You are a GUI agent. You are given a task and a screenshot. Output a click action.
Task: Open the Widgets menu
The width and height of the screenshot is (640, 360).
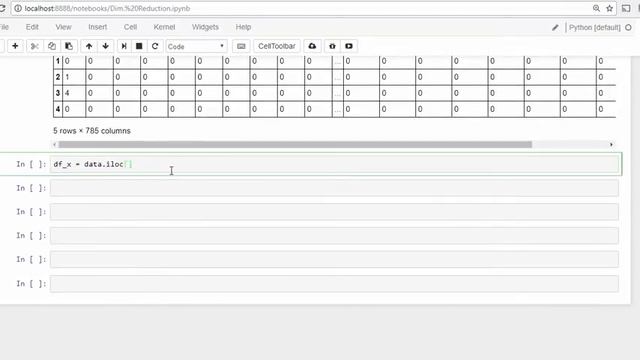(x=205, y=27)
